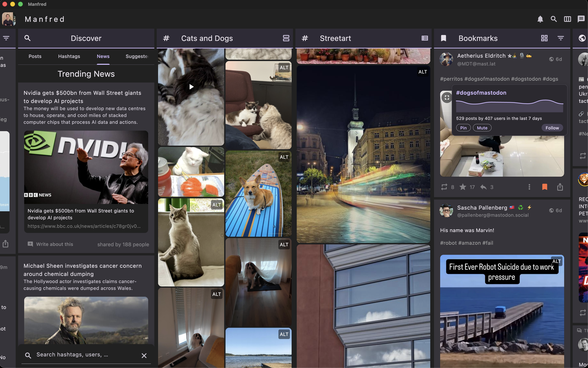Select the Suggested tab in Discover
The width and height of the screenshot is (588, 368).
pos(137,56)
